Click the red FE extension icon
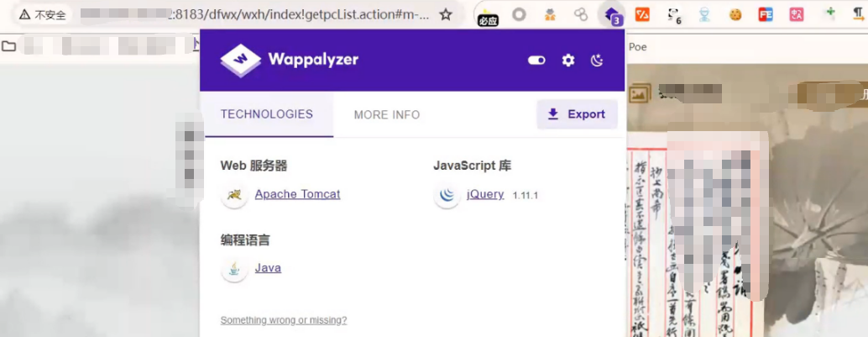Viewport: 868px width, 337px height. click(x=766, y=14)
